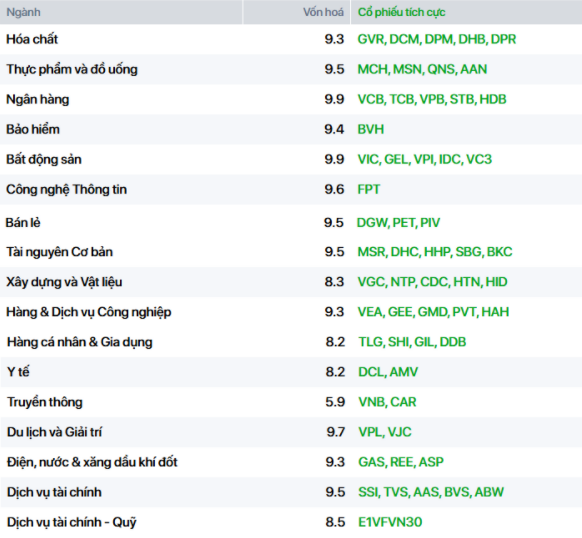The height and width of the screenshot is (538, 582).
Task: Select the Cổ phiếu tích cực header
Action: [x=401, y=12]
